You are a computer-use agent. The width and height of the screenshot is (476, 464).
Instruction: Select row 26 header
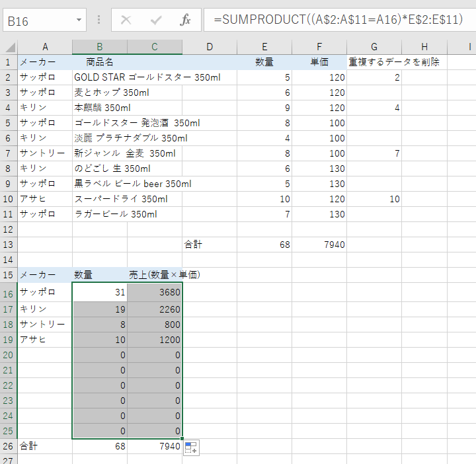click(9, 446)
